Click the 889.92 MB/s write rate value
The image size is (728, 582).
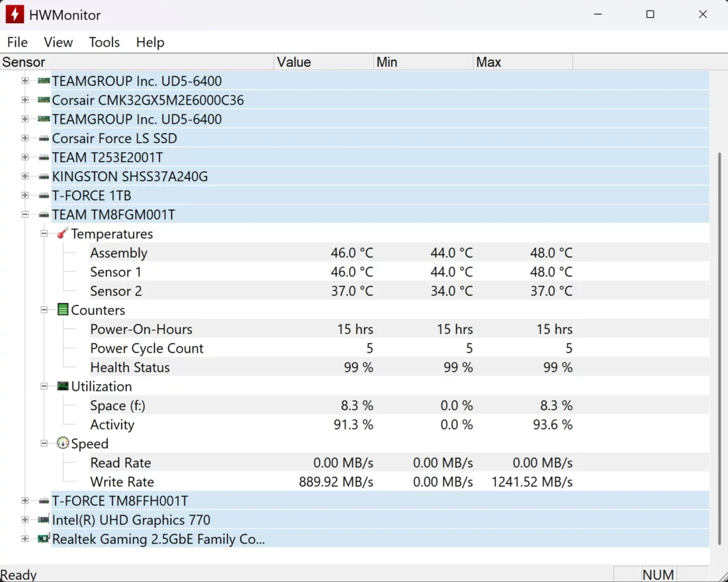[336, 481]
